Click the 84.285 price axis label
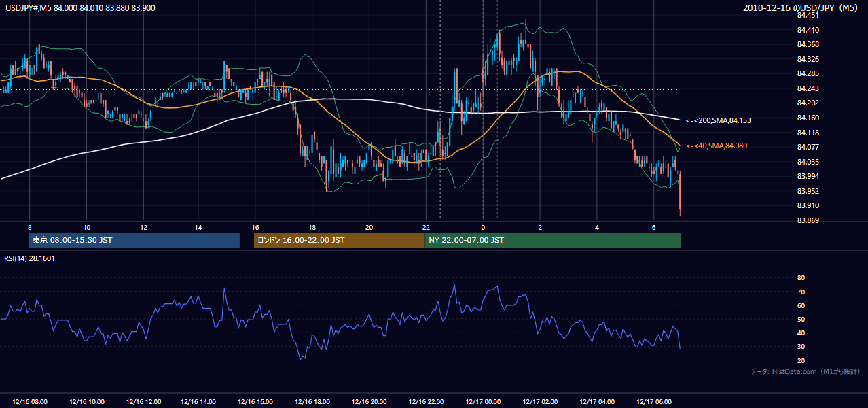 [x=807, y=73]
